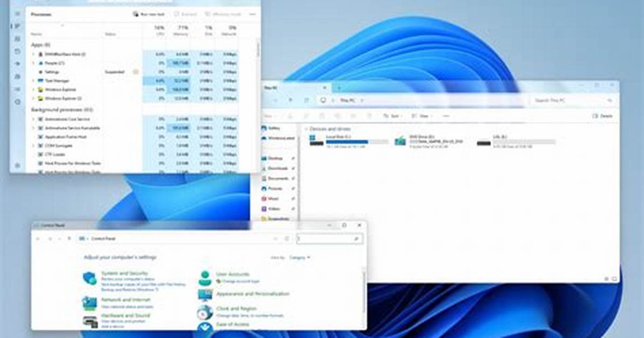Click Search This PC box

573,100
